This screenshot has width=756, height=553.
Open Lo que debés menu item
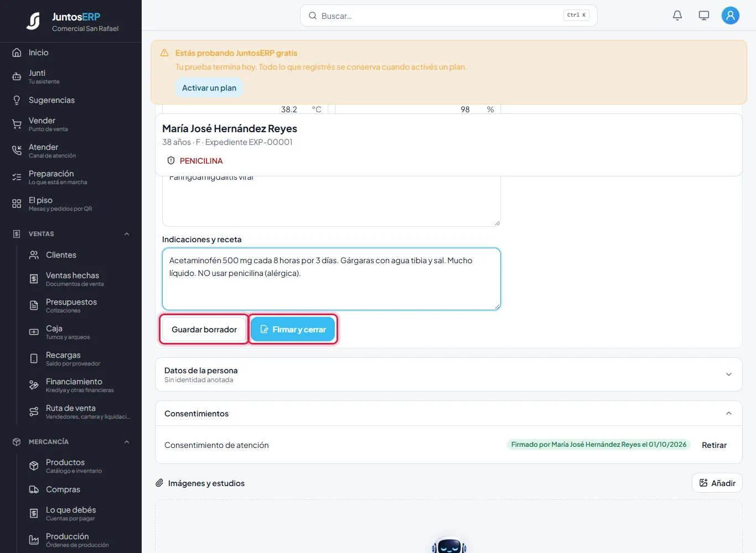coord(79,514)
